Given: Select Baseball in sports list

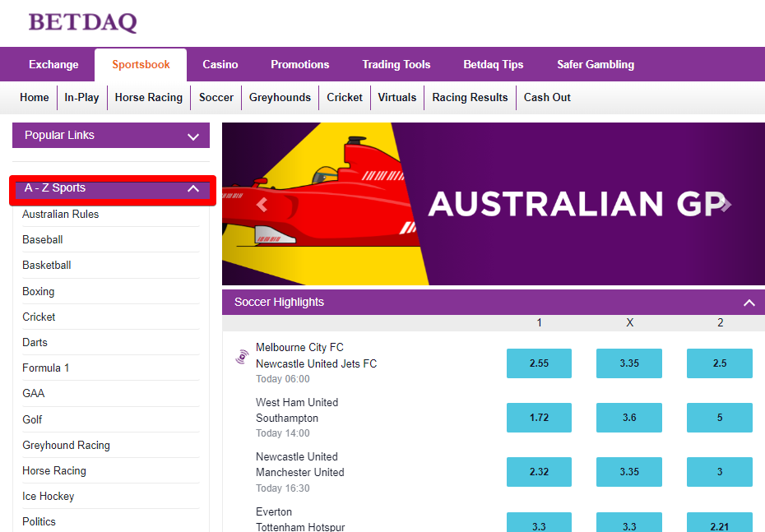Looking at the screenshot, I should coord(111,240).
